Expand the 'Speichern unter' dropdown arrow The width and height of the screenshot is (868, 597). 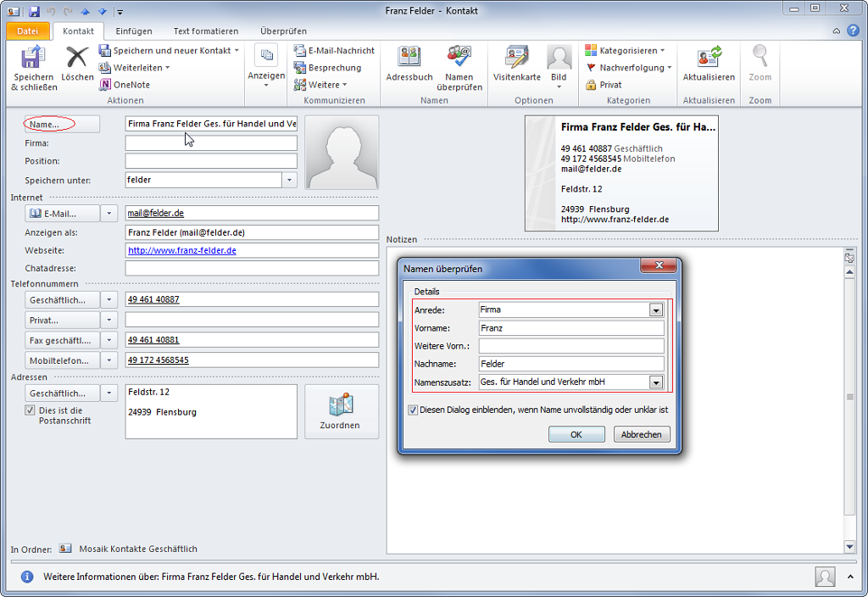[x=289, y=181]
